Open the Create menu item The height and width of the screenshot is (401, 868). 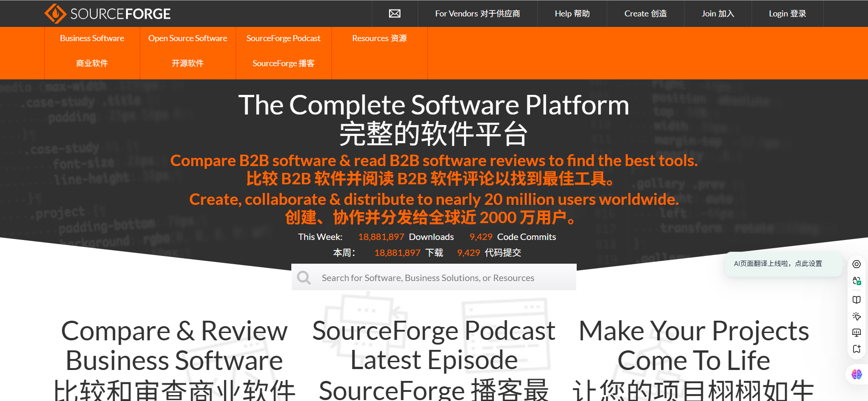646,14
